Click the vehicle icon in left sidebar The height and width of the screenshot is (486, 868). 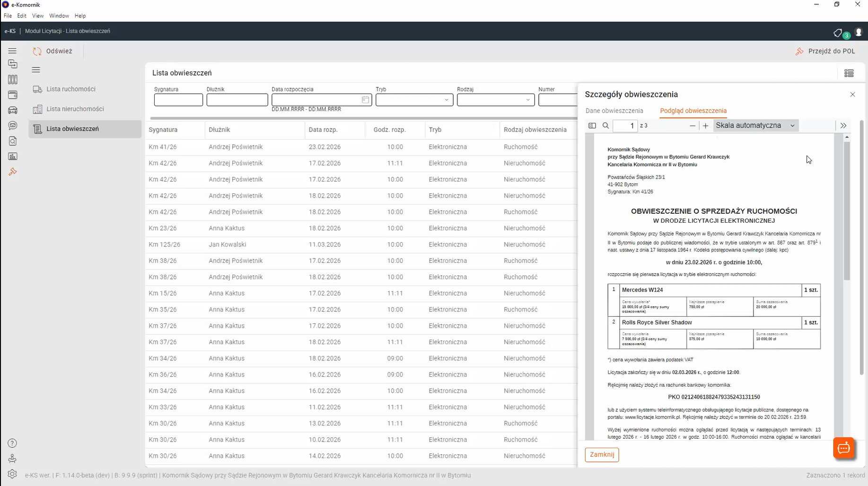tap(13, 110)
